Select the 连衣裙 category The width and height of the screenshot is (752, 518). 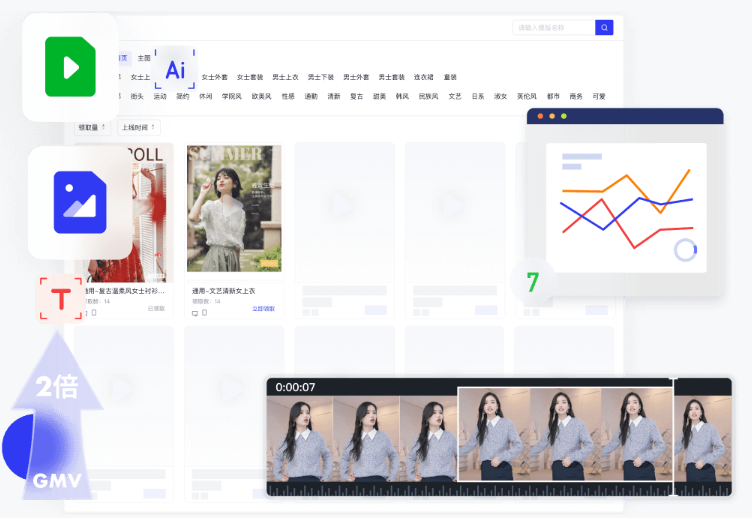pyautogui.click(x=423, y=77)
